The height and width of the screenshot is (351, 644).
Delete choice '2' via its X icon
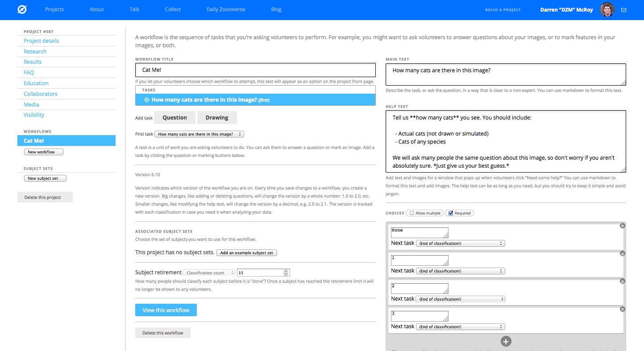pyautogui.click(x=623, y=281)
